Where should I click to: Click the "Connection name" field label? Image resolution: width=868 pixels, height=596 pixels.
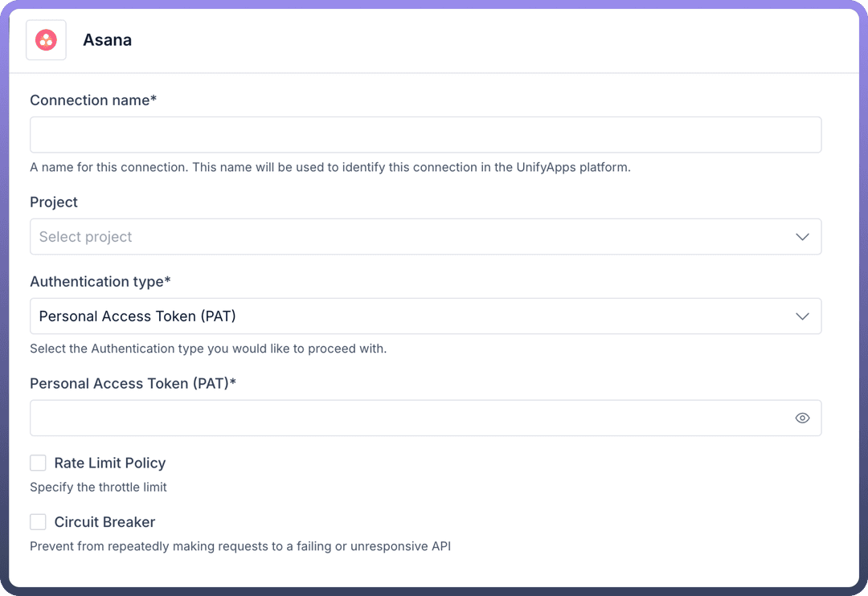pos(93,100)
